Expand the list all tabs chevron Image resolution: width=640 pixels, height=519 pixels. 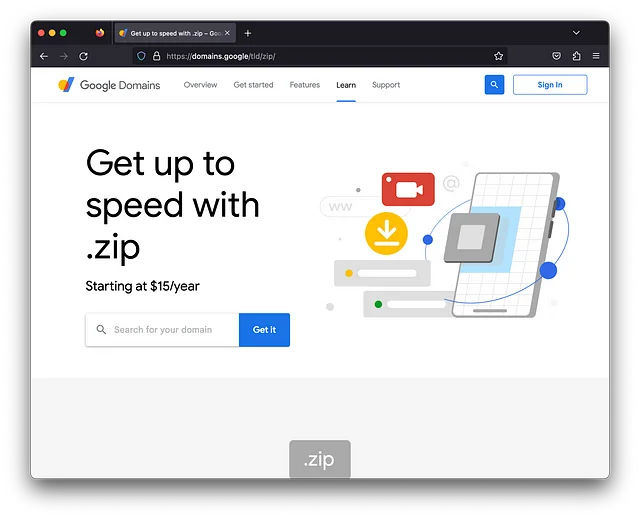tap(576, 33)
